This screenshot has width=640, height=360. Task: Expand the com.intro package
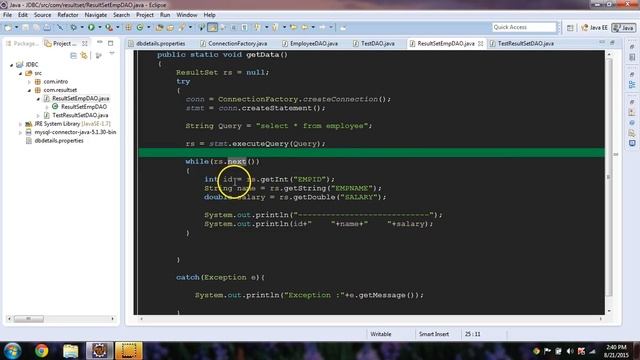29,82
